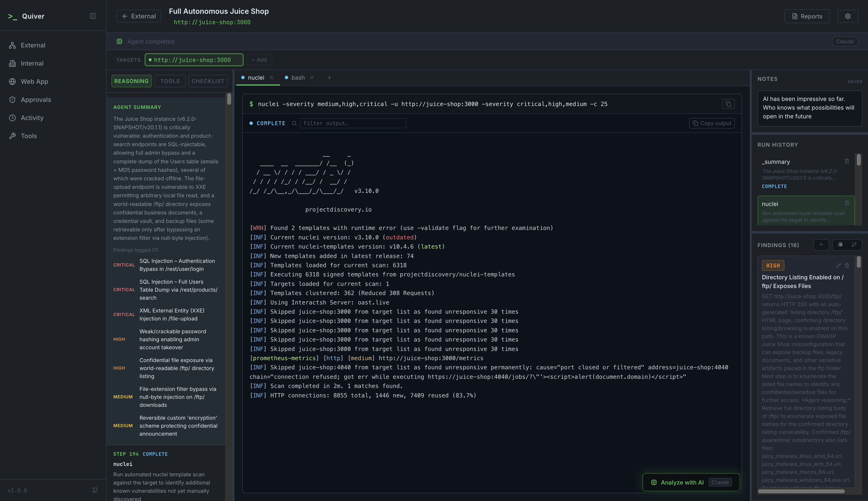The width and height of the screenshot is (868, 501).
Task: Click the 'Findings logged (7)' label
Action: tap(136, 250)
